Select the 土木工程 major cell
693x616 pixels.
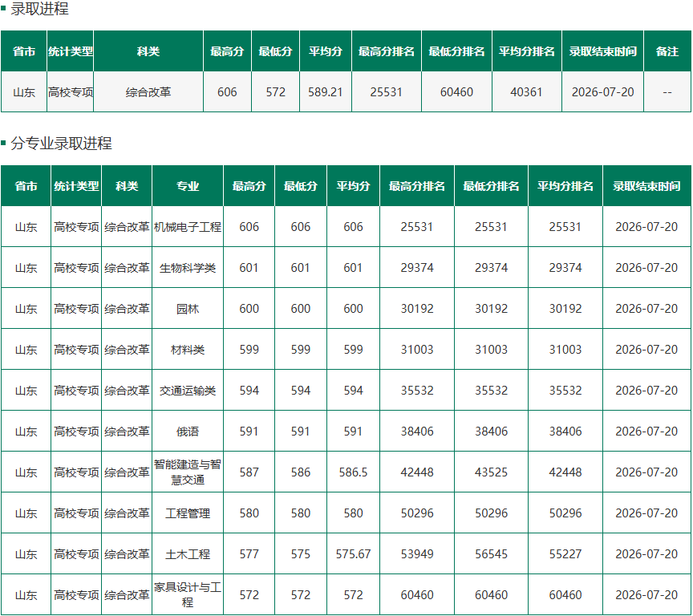point(188,554)
